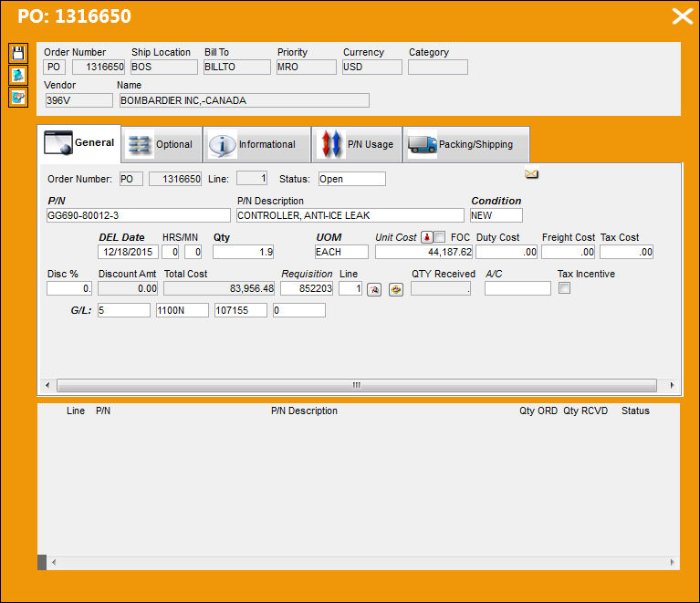The height and width of the screenshot is (603, 700).
Task: Click the Condition field NEW
Action: point(496,215)
